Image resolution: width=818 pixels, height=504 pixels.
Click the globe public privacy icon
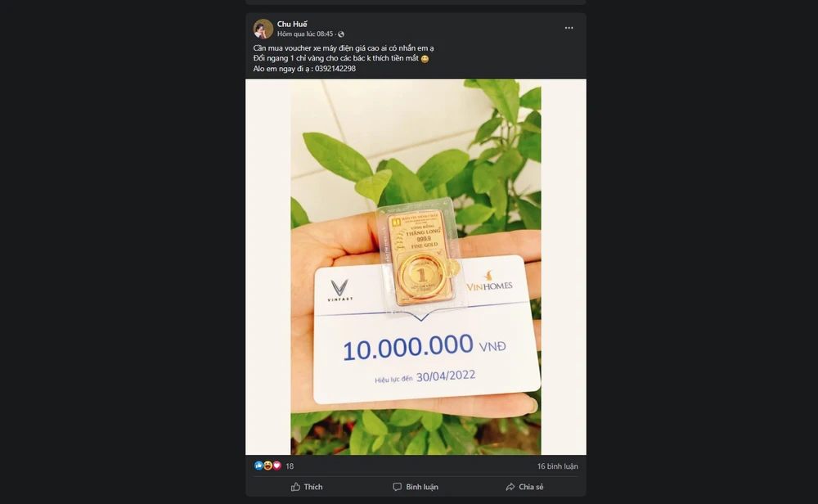coord(341,34)
